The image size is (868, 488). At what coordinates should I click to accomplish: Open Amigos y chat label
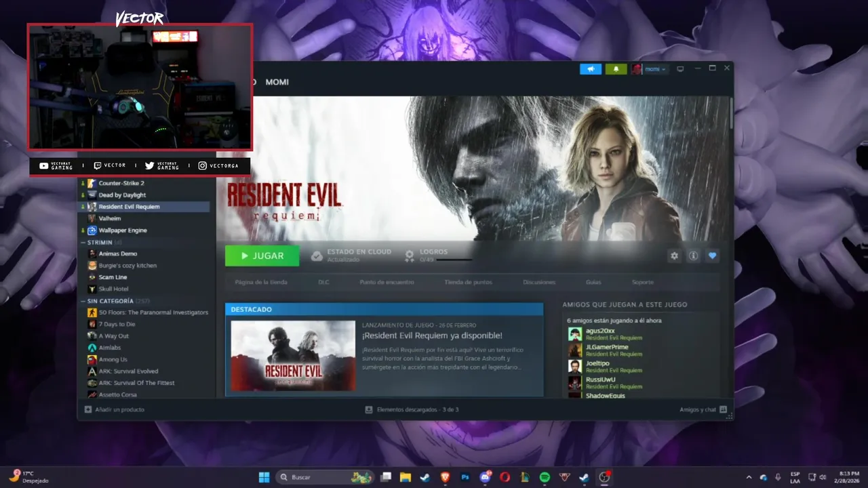click(698, 409)
